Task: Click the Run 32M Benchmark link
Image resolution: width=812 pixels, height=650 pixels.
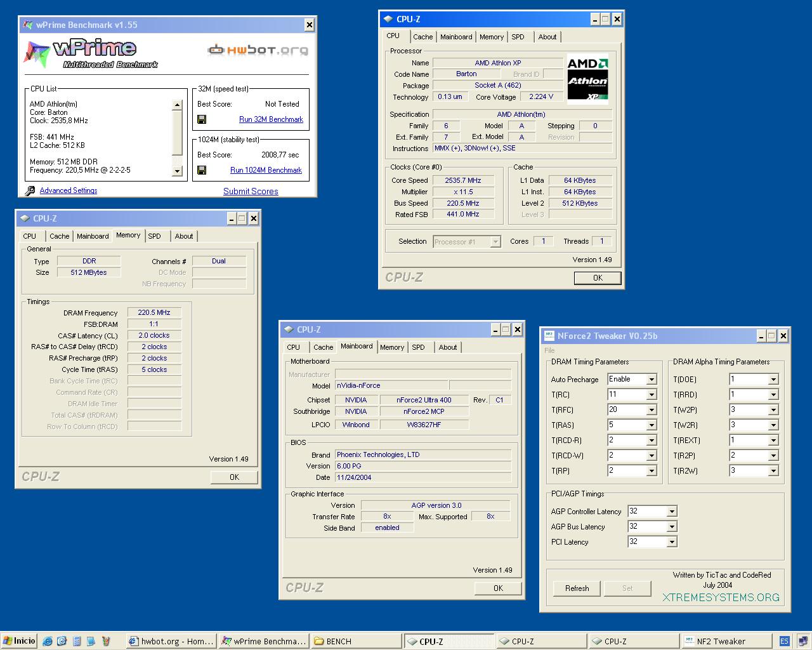Action: 271,119
